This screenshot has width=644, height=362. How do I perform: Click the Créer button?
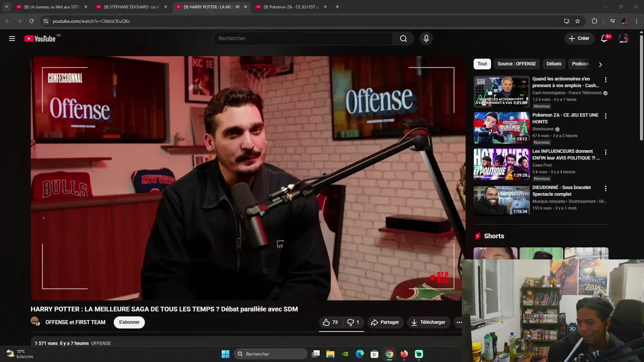pyautogui.click(x=579, y=39)
